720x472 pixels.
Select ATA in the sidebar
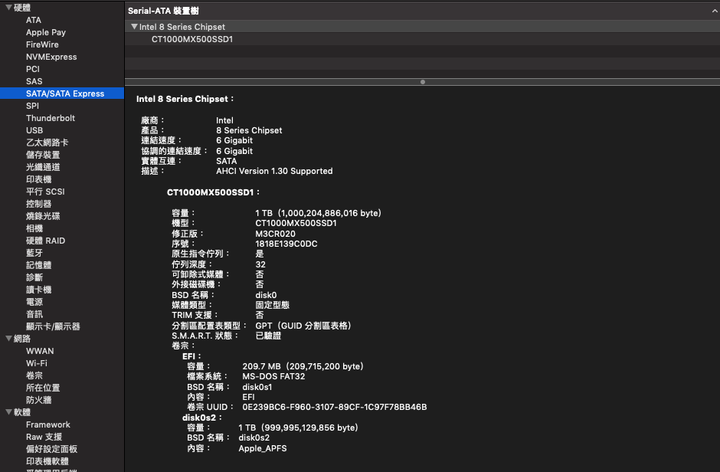tap(34, 20)
